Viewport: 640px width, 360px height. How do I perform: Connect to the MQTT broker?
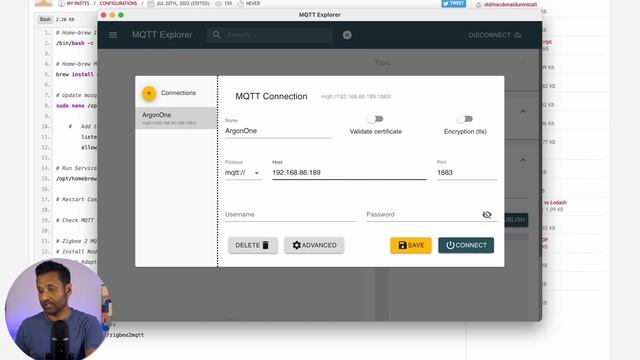pos(466,245)
